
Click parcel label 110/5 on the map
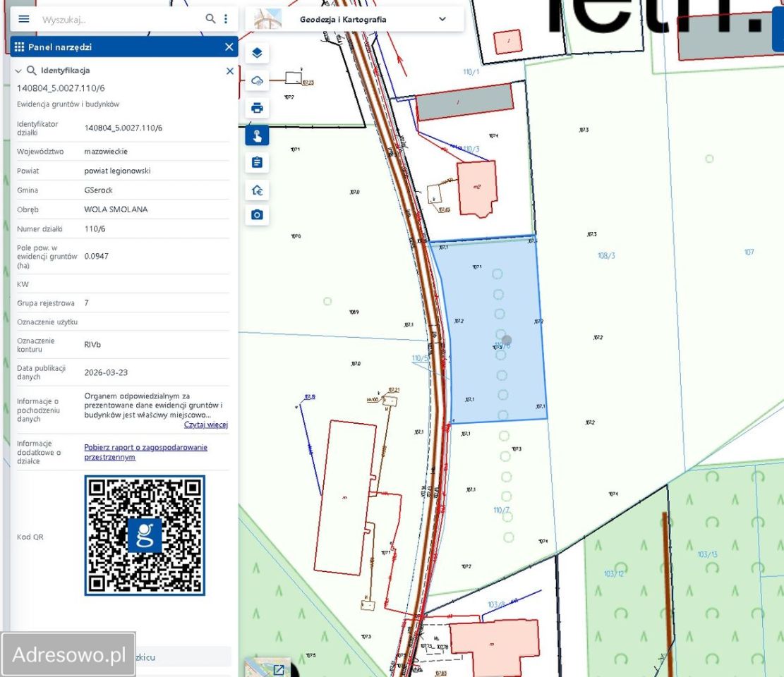click(420, 358)
